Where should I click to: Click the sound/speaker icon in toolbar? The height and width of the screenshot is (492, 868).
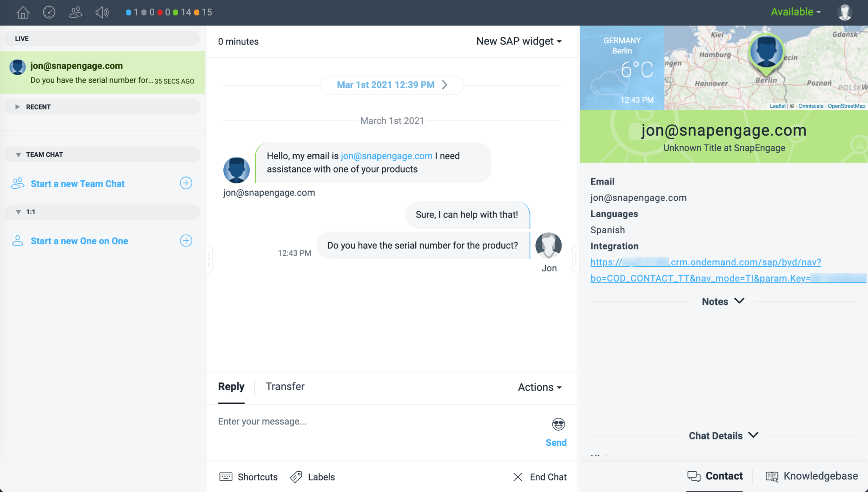click(103, 12)
